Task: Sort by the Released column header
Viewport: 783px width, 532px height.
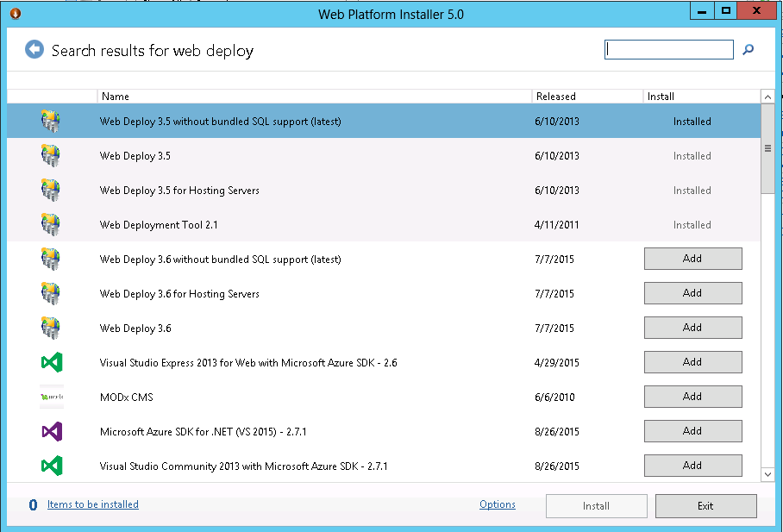Action: click(x=588, y=97)
